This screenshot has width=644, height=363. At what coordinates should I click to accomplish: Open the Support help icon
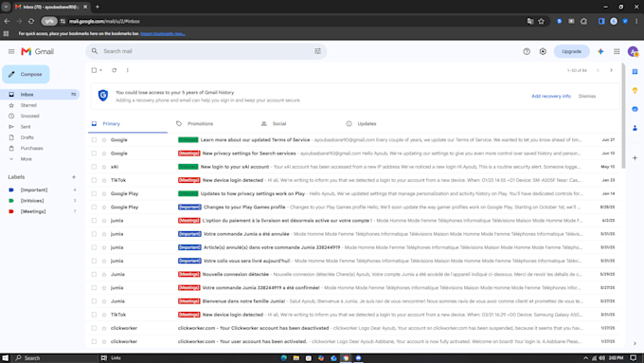527,51
